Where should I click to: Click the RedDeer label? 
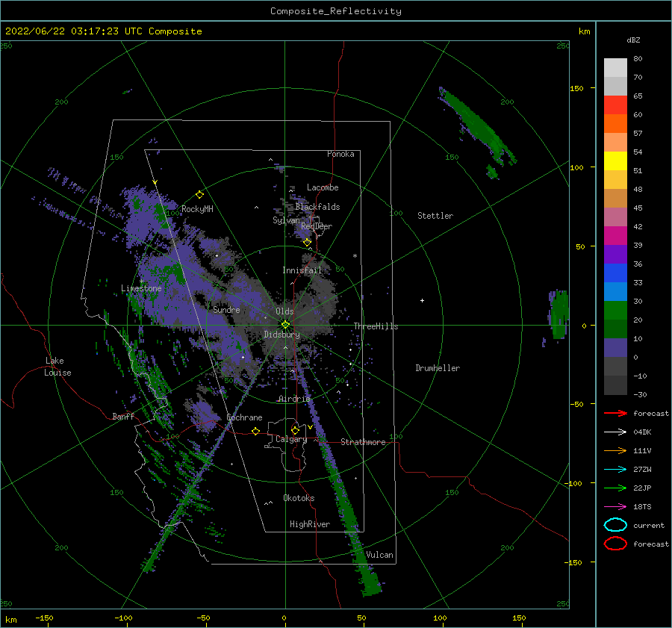coord(317,226)
